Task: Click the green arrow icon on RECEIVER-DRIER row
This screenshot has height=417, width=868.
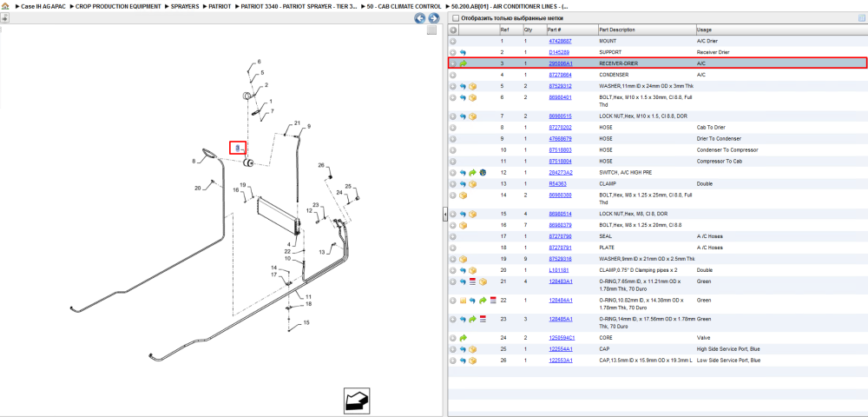Action: [x=463, y=63]
